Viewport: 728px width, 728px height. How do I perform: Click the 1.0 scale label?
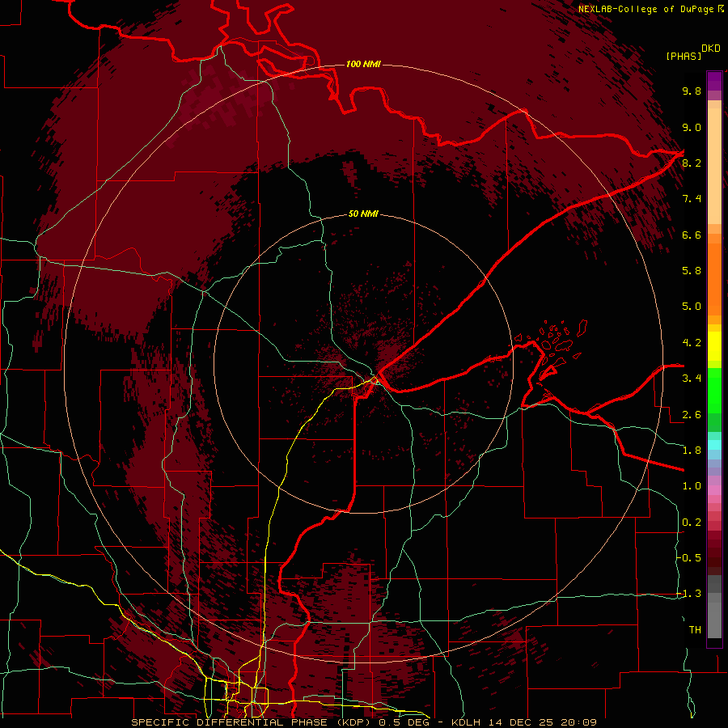click(x=692, y=486)
